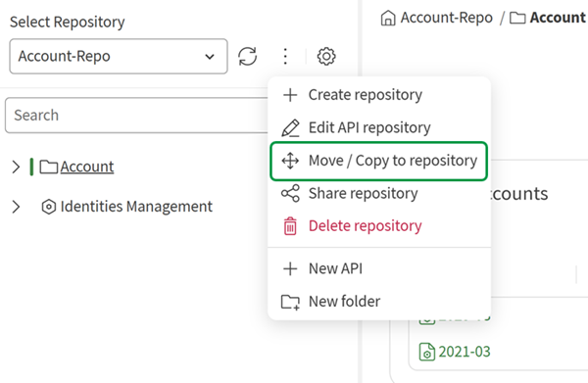Image resolution: width=588 pixels, height=383 pixels.
Task: Open the three-dot more options menu
Action: click(x=285, y=56)
